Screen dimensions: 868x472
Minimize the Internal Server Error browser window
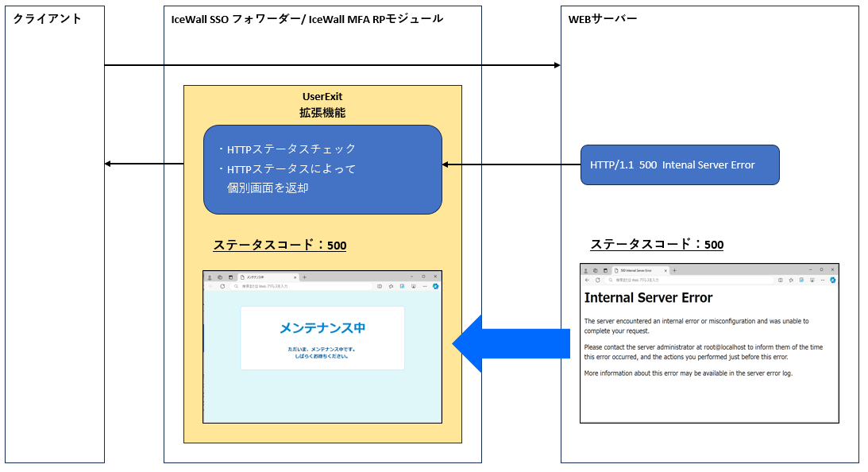811,270
